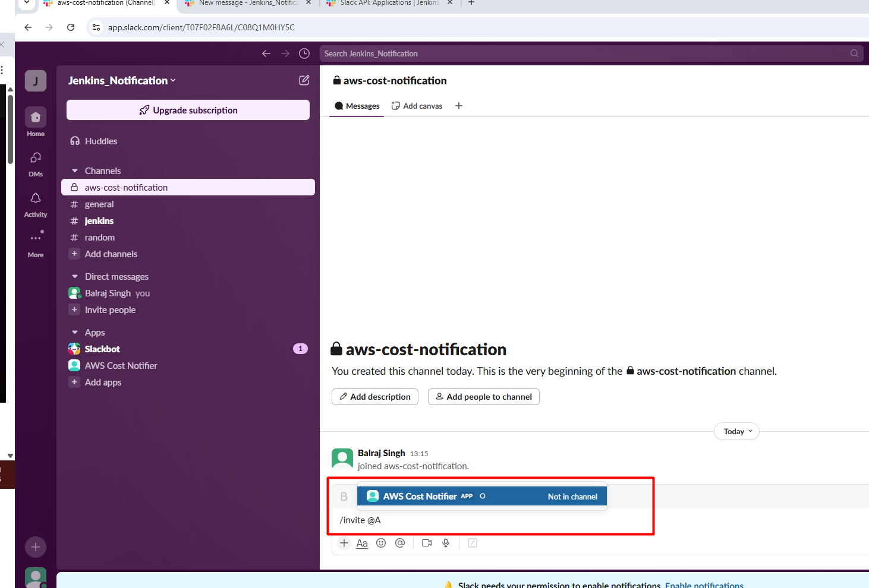Viewport: 869px width, 588px height.
Task: Click plus icon next to Add canvas
Action: coord(458,106)
